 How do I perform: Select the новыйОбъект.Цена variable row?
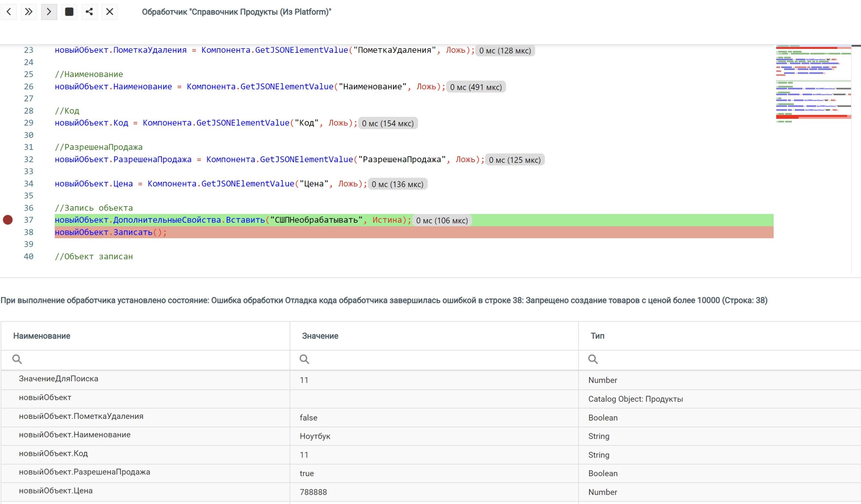pyautogui.click(x=56, y=491)
